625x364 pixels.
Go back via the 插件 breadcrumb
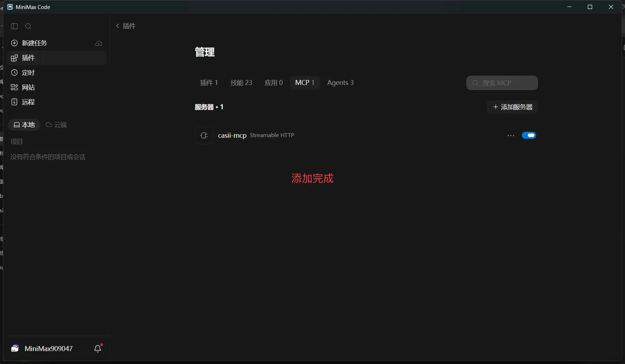[x=126, y=26]
